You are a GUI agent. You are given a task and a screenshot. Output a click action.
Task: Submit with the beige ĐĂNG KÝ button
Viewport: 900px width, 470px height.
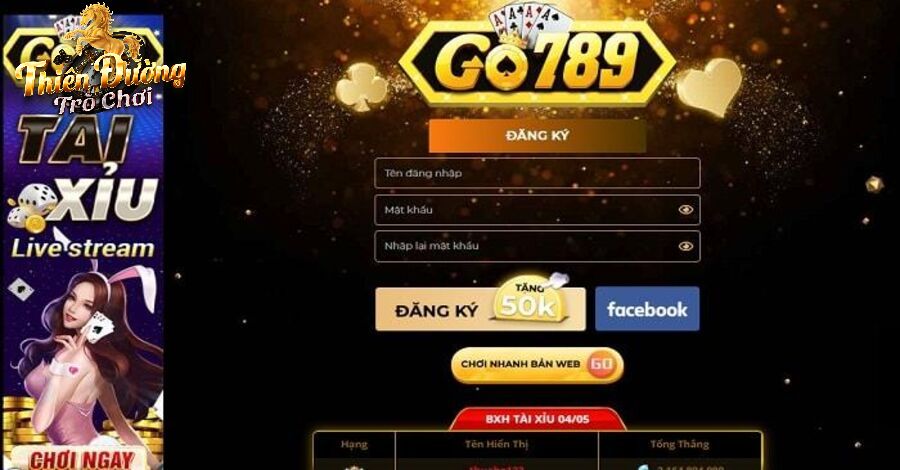click(x=480, y=309)
